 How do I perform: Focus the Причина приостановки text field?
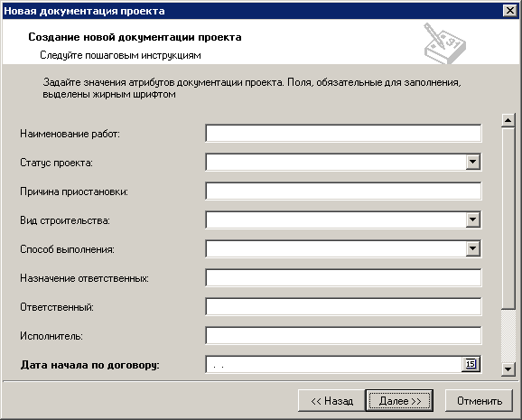click(343, 191)
